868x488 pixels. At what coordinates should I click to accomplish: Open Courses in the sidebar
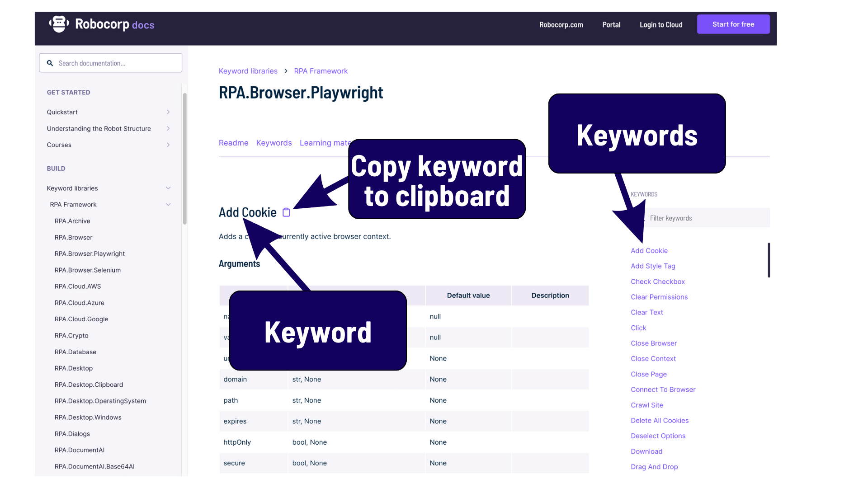point(59,145)
